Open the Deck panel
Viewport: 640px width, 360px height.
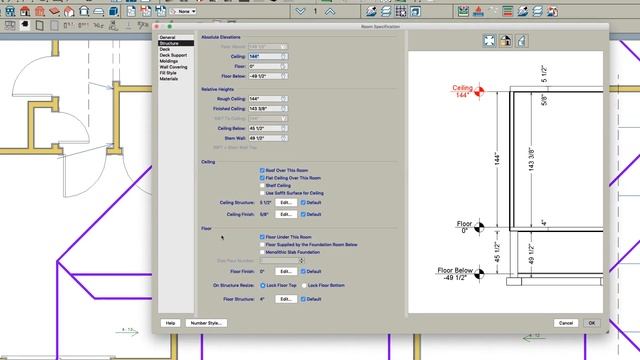[165, 49]
